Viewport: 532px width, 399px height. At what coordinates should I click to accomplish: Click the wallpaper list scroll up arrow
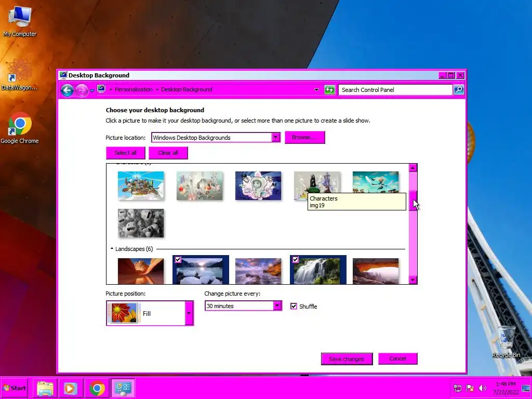pos(413,168)
